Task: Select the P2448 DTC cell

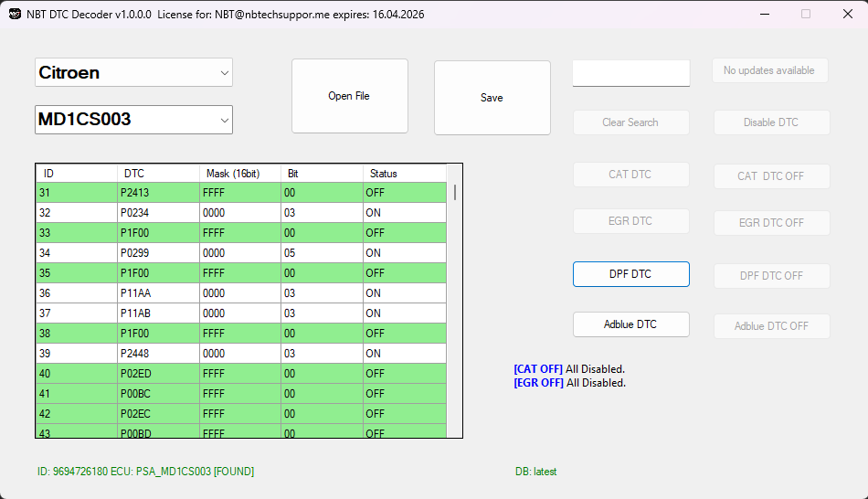Action: (x=158, y=354)
